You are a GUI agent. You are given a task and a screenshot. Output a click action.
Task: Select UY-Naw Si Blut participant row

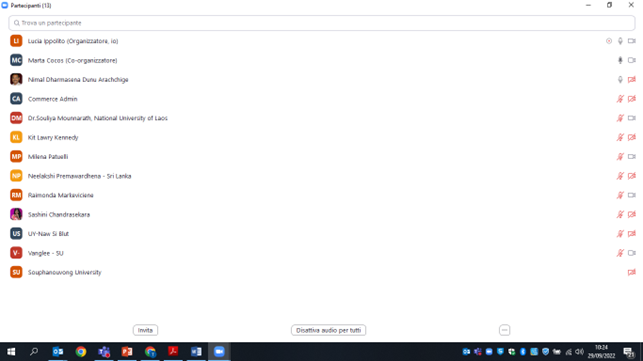(x=322, y=234)
